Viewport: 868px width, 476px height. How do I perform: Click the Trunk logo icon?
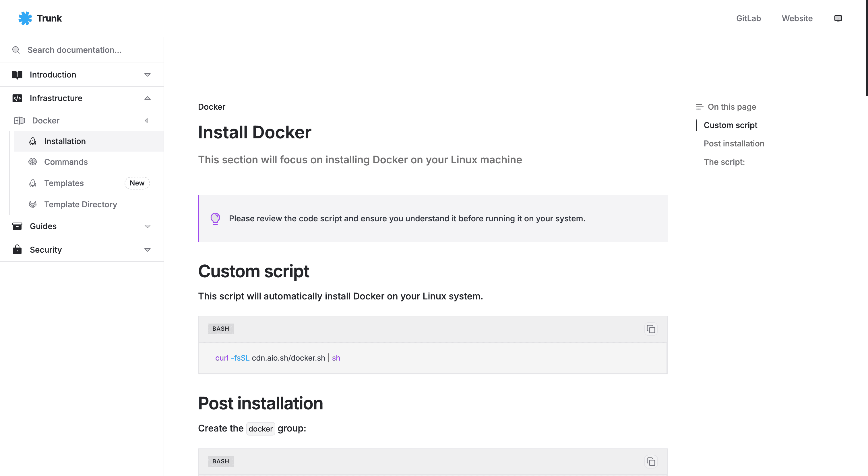click(x=25, y=18)
